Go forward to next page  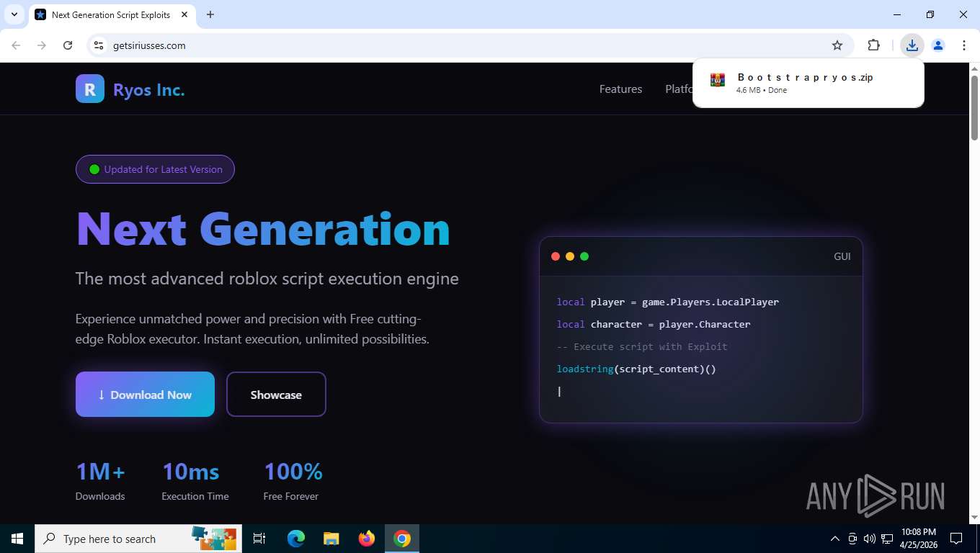tap(42, 45)
